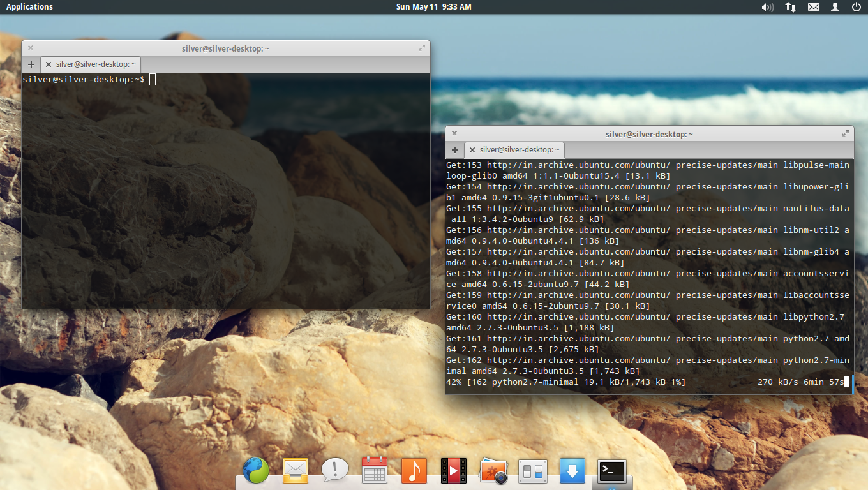Image resolution: width=868 pixels, height=490 pixels.
Task: Open the chat speech-bubble app in the dock
Action: coord(335,471)
